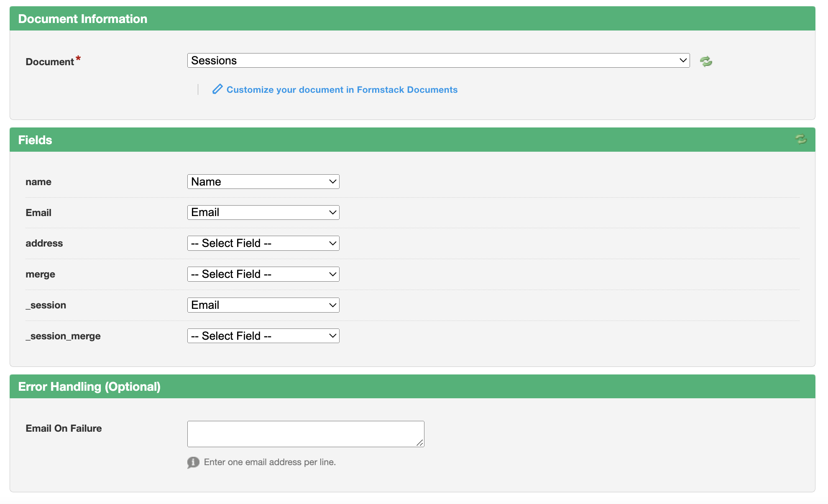Focus the Email On Failure text box
This screenshot has height=504, width=828.
(x=305, y=434)
